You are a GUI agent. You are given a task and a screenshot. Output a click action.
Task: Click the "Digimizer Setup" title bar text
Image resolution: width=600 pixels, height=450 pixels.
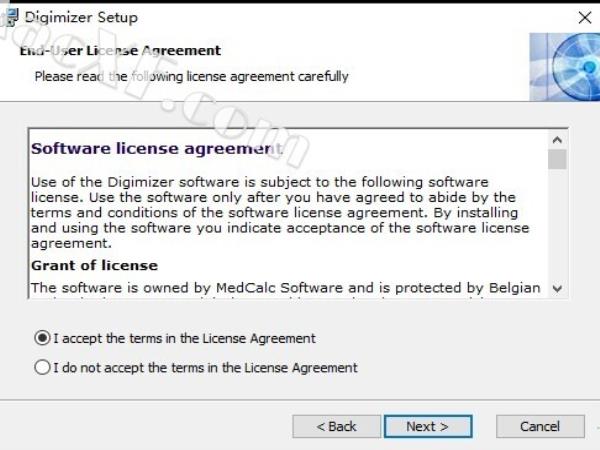pyautogui.click(x=81, y=18)
